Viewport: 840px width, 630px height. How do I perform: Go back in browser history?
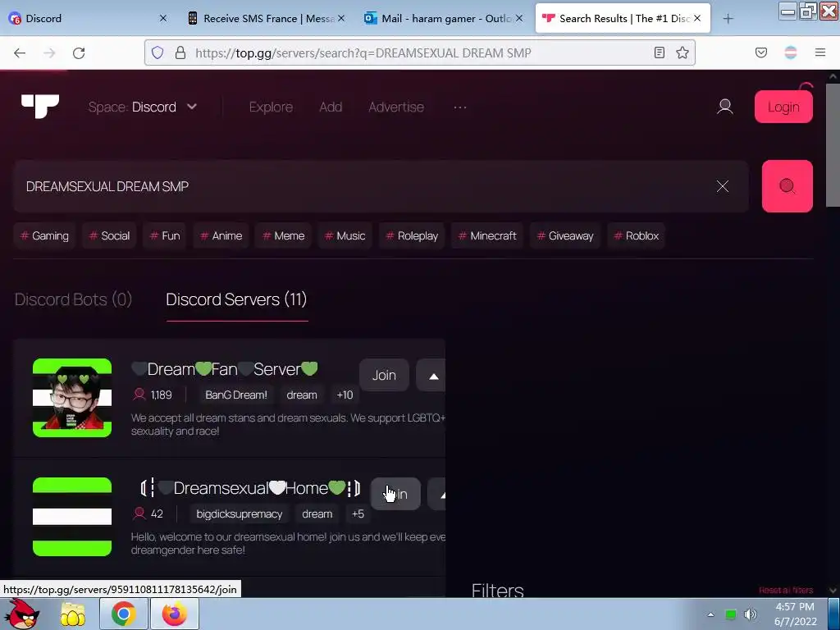20,52
